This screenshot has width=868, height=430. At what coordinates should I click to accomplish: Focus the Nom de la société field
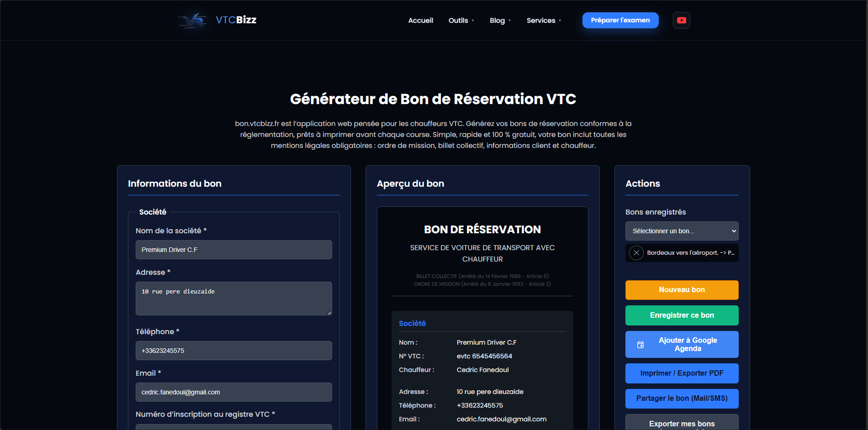click(x=234, y=250)
